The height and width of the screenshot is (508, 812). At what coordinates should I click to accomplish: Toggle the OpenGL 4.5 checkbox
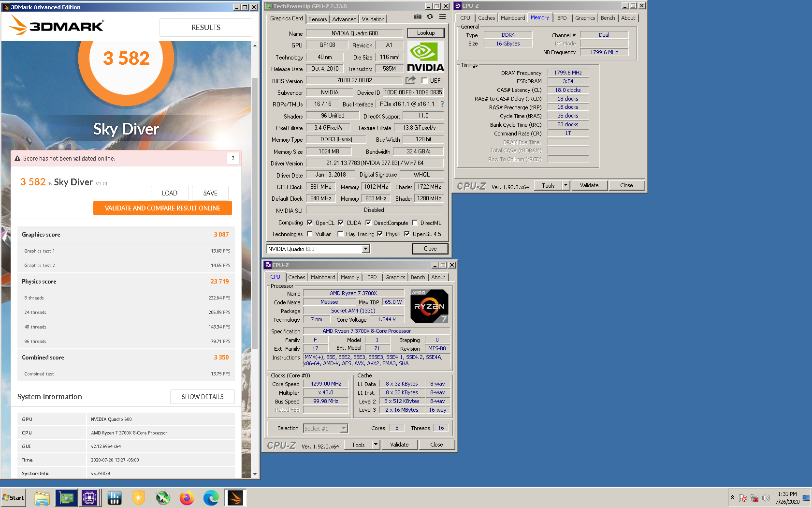point(407,234)
